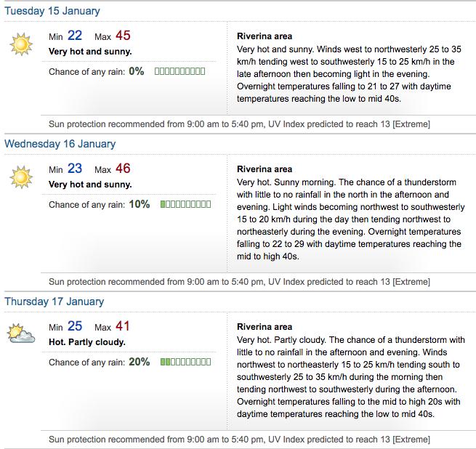
Task: Click Tuesday's Riverina area heading
Action: tap(265, 36)
